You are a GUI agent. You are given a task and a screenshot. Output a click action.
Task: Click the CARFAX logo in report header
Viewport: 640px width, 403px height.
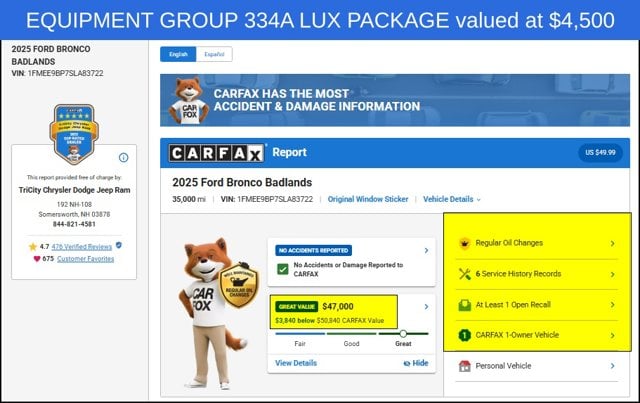pyautogui.click(x=216, y=153)
